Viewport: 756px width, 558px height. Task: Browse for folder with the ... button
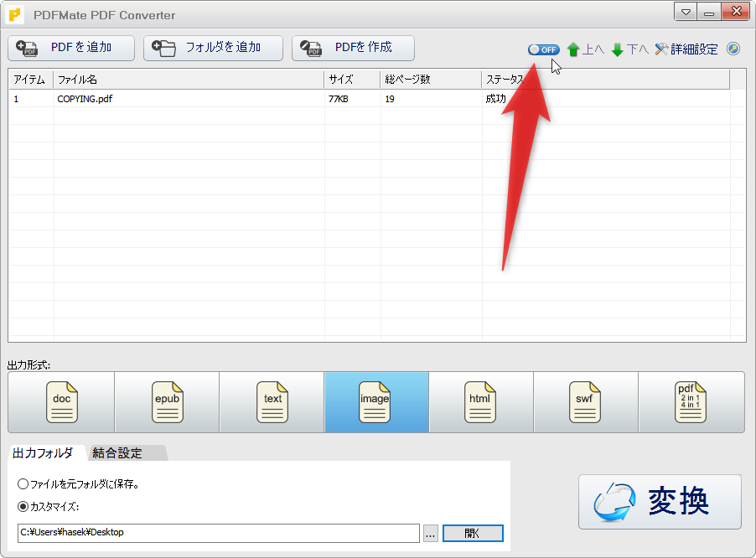click(431, 534)
